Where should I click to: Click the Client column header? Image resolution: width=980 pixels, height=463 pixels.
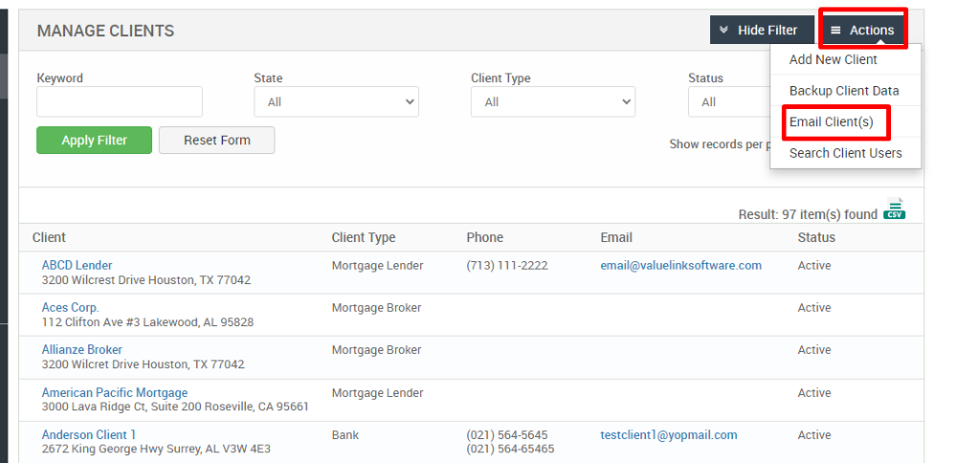[49, 237]
